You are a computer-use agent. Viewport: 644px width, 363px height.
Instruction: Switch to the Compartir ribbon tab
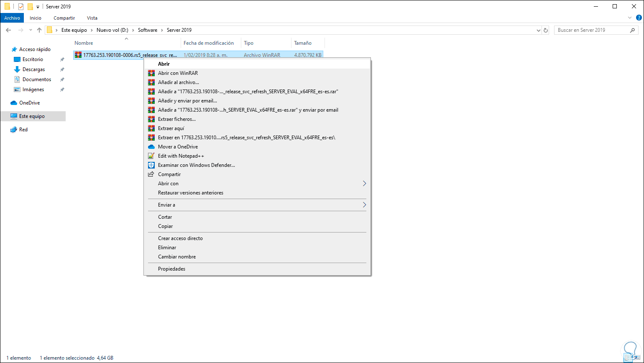pos(64,18)
